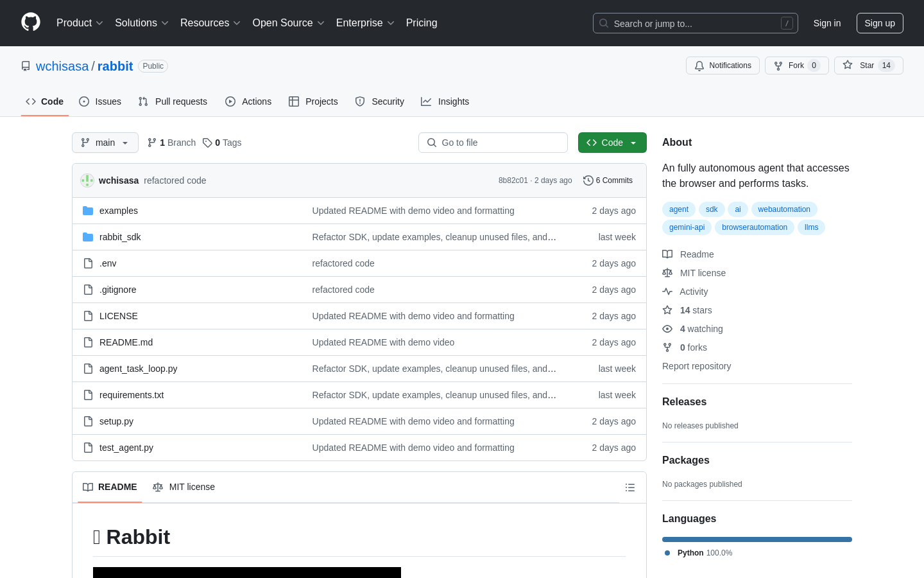This screenshot has width=924, height=578.
Task: Click the repository icon beside wchisasa
Action: (26, 66)
